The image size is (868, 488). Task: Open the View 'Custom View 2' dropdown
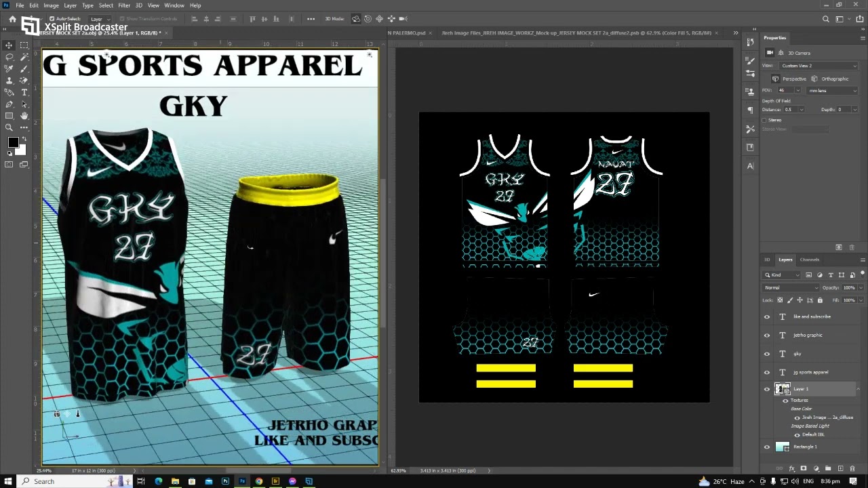point(819,66)
